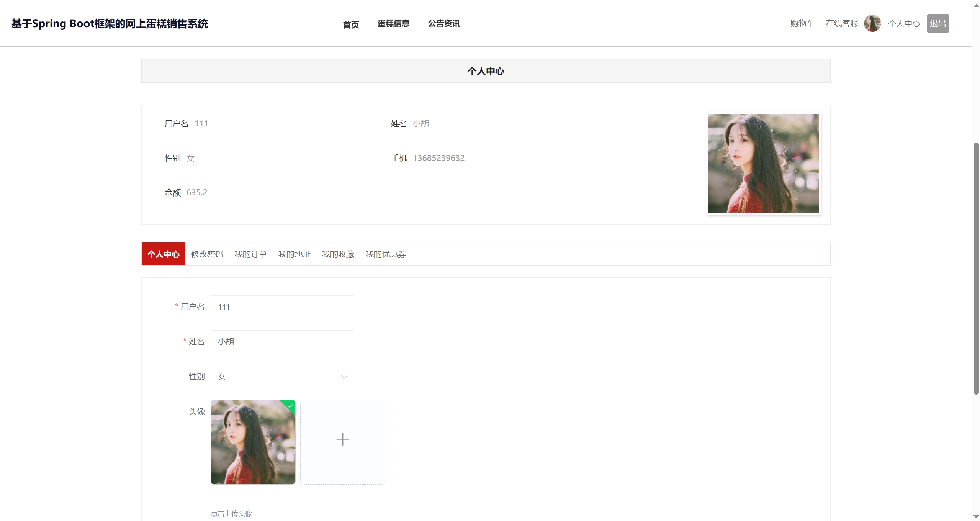
Task: Click the green checkmark on uploaded avatar
Action: (290, 405)
